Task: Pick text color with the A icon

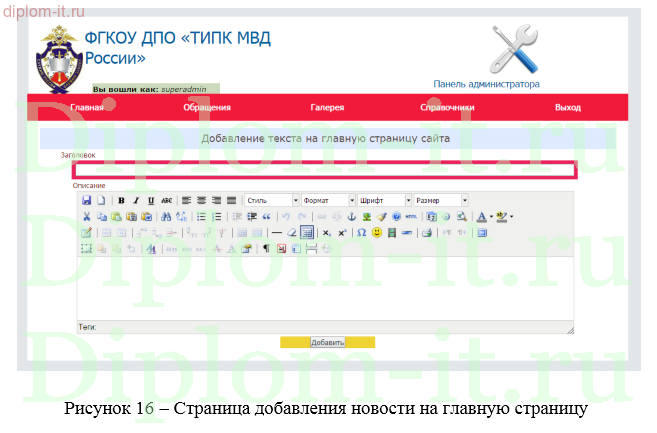Action: click(481, 216)
